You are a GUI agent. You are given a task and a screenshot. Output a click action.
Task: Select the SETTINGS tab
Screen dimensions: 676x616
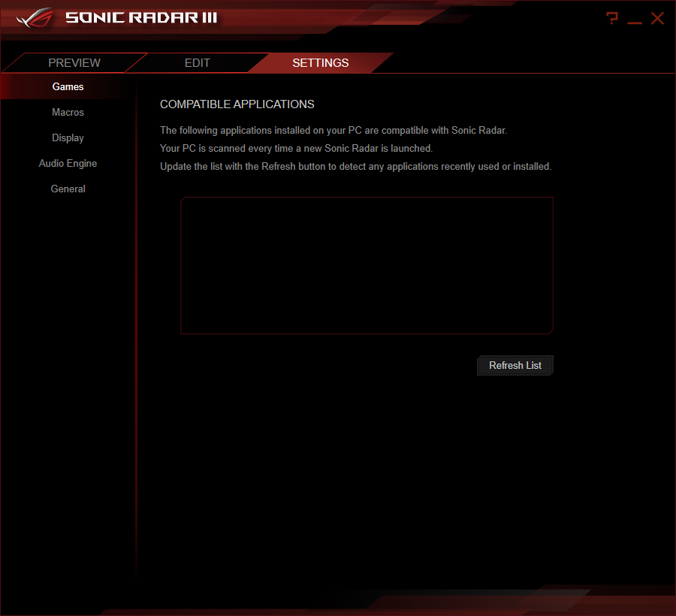click(x=320, y=63)
